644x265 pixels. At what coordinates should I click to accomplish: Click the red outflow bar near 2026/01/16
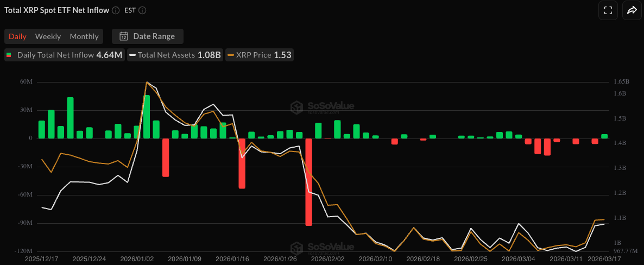tap(242, 163)
